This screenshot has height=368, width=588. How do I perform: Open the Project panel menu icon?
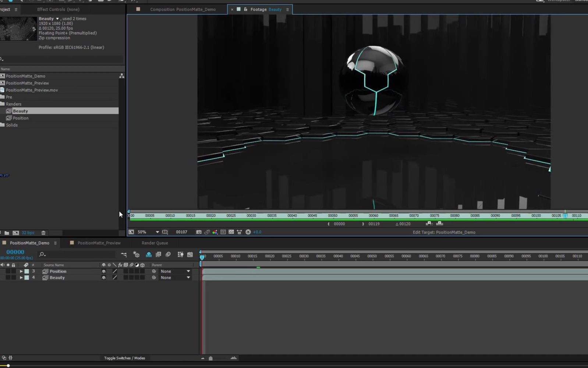16,10
